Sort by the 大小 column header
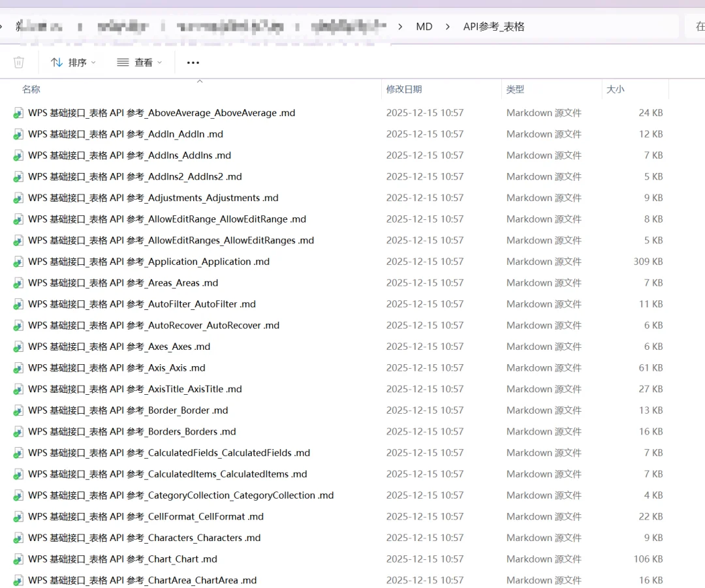The image size is (705, 588). pyautogui.click(x=615, y=89)
